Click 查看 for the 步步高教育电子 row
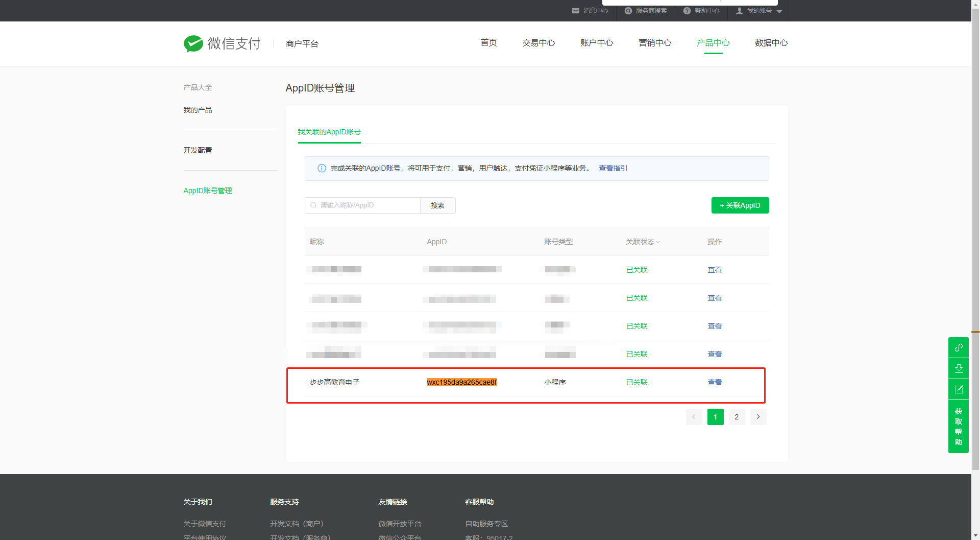The image size is (980, 540). tap(715, 382)
